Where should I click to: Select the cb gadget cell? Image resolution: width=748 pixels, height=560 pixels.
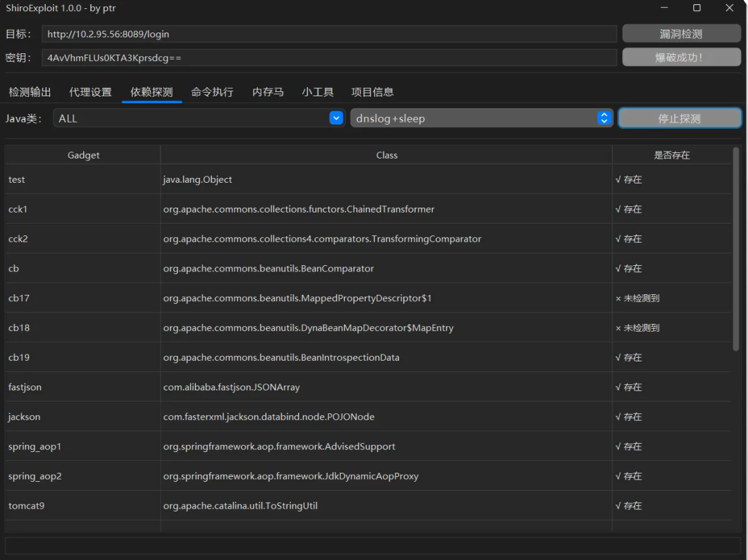(84, 269)
